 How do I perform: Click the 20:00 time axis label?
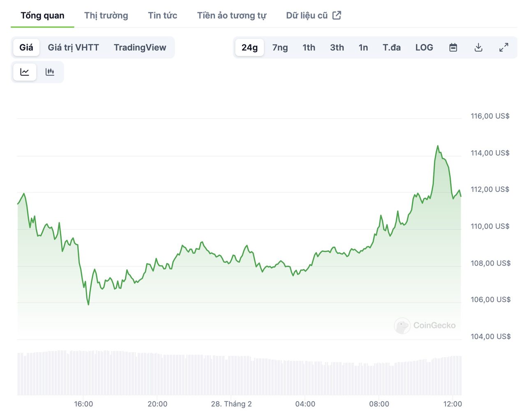157,404
